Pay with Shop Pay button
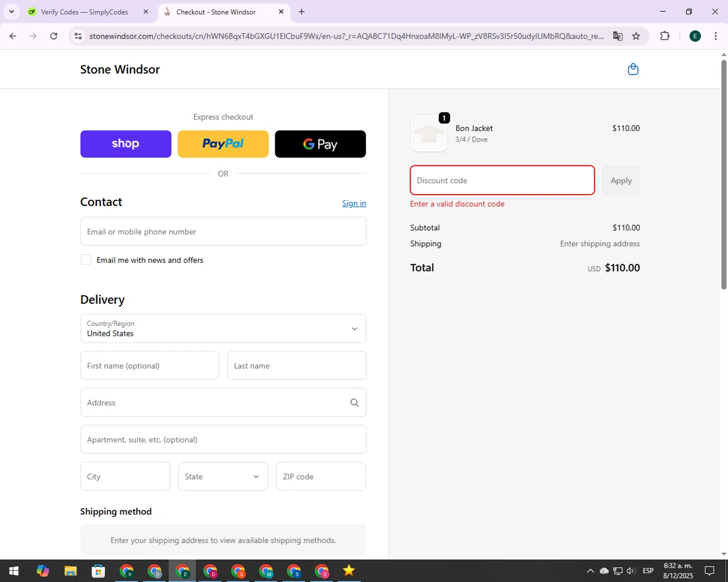Image resolution: width=728 pixels, height=582 pixels. pos(126,144)
